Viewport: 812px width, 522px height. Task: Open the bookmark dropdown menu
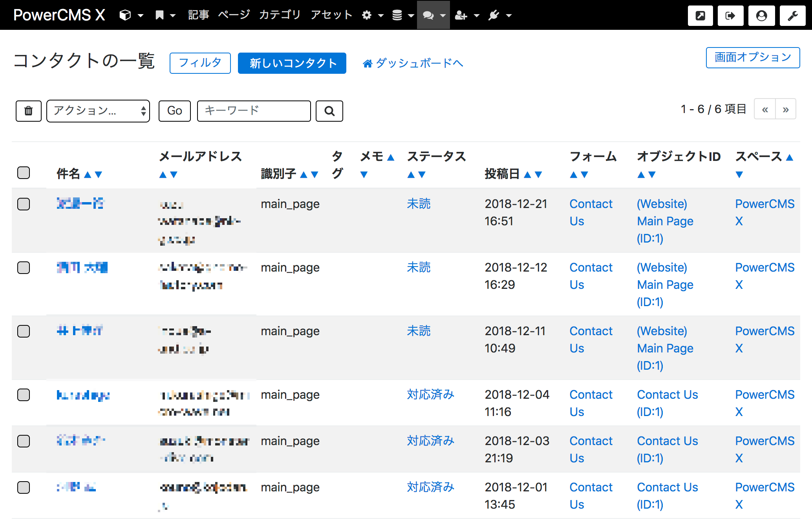pos(165,15)
